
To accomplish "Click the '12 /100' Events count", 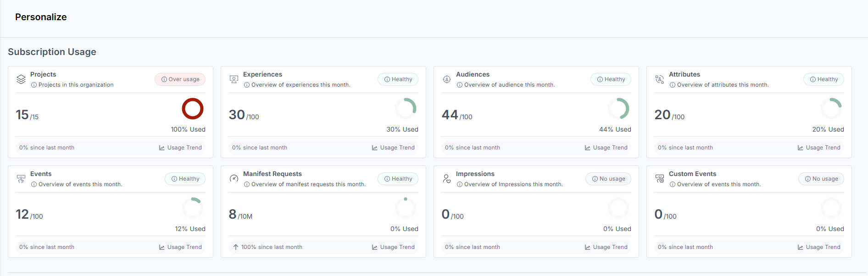I will pos(29,215).
